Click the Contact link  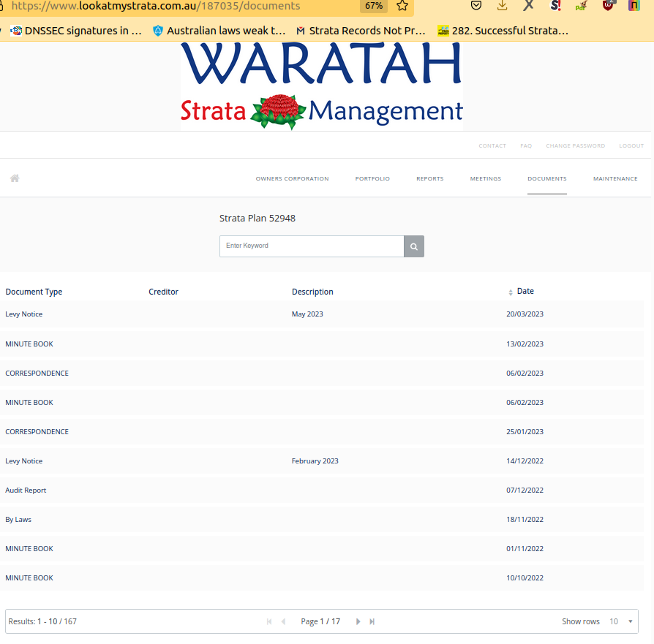point(492,146)
